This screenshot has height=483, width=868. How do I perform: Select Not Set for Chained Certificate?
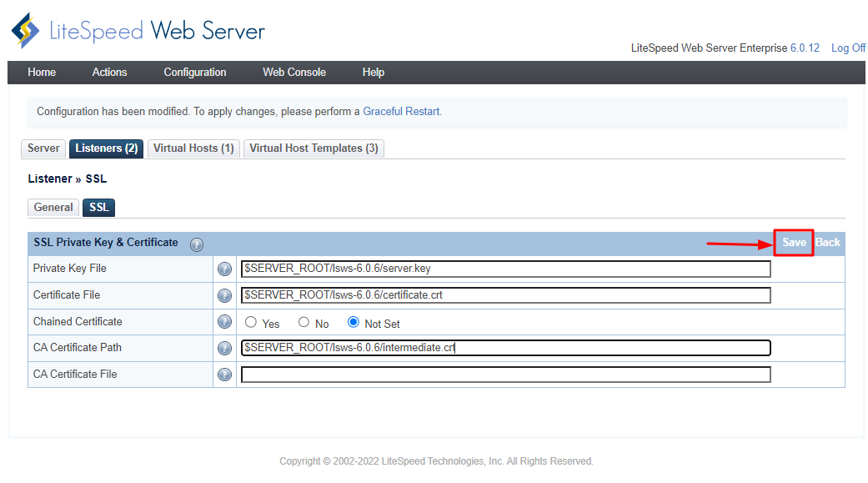click(x=354, y=322)
